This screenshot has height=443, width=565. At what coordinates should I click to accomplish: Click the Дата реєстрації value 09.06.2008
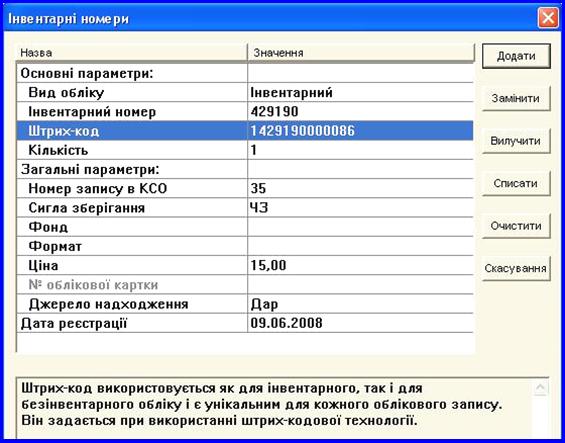[x=286, y=323]
